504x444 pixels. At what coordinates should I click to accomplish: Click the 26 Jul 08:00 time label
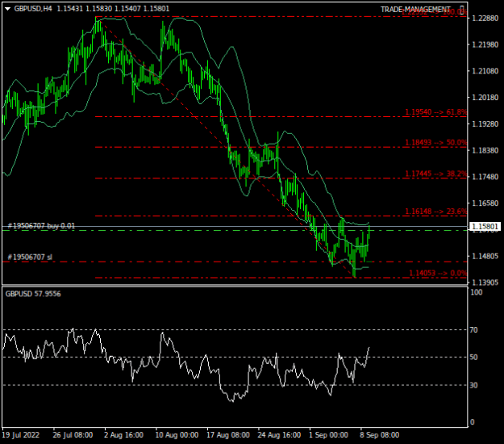73,435
